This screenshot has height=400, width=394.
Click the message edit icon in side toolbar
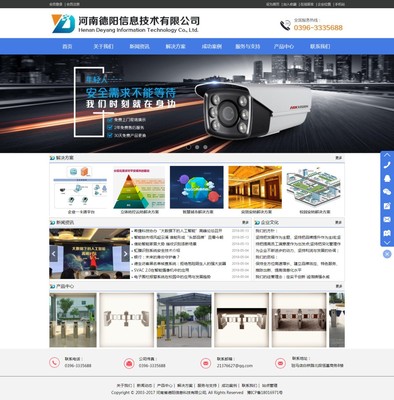click(x=387, y=206)
